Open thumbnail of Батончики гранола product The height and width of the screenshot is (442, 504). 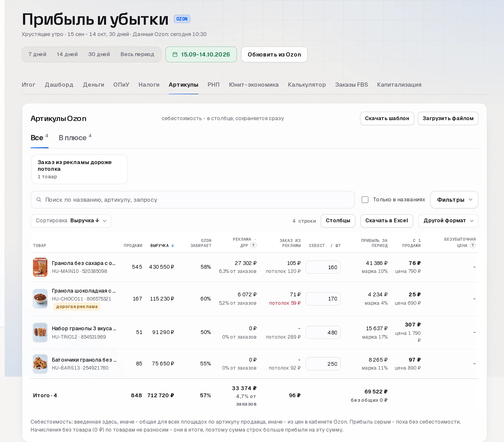(x=40, y=364)
